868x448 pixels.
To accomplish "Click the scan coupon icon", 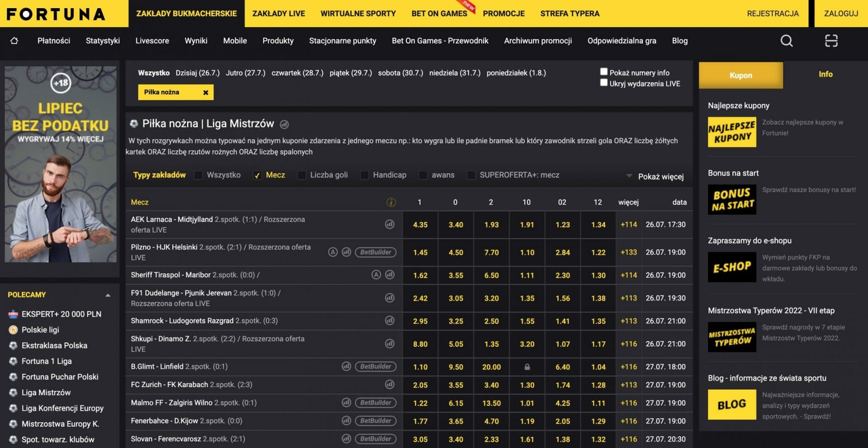I will point(831,41).
